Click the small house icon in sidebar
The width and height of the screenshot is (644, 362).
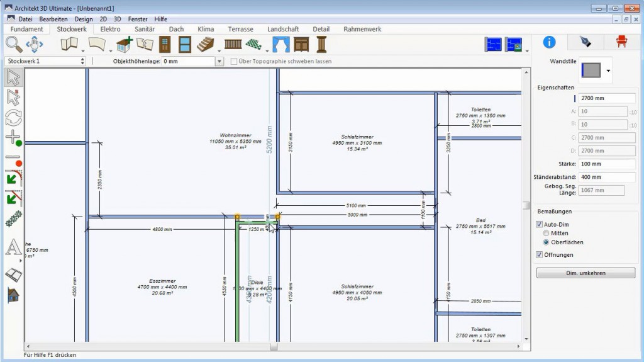pyautogui.click(x=13, y=295)
